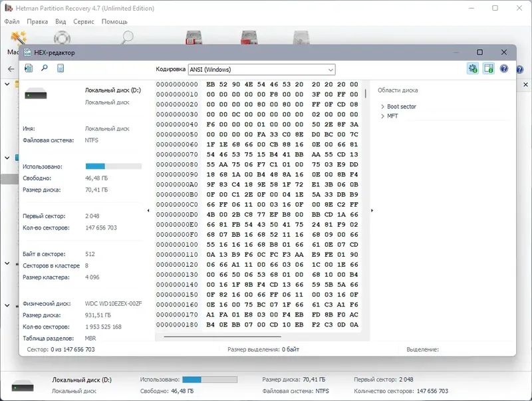Open help in the HEX editor toolbar
532x401 pixels.
coord(504,69)
